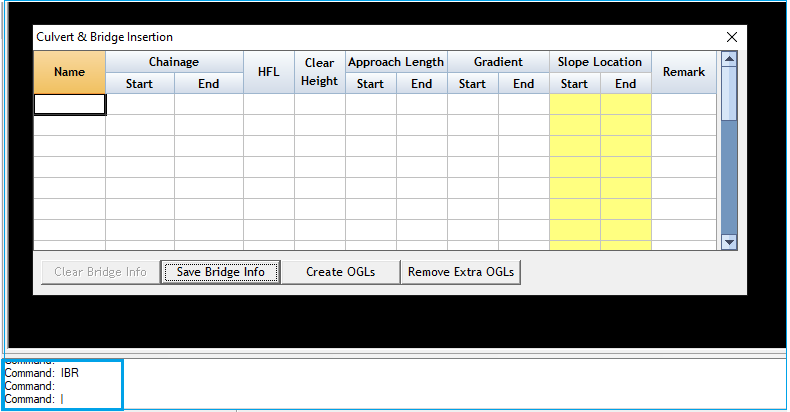Image resolution: width=790 pixels, height=412 pixels.
Task: Select first yellow Slope Location Start cell
Action: [574, 104]
